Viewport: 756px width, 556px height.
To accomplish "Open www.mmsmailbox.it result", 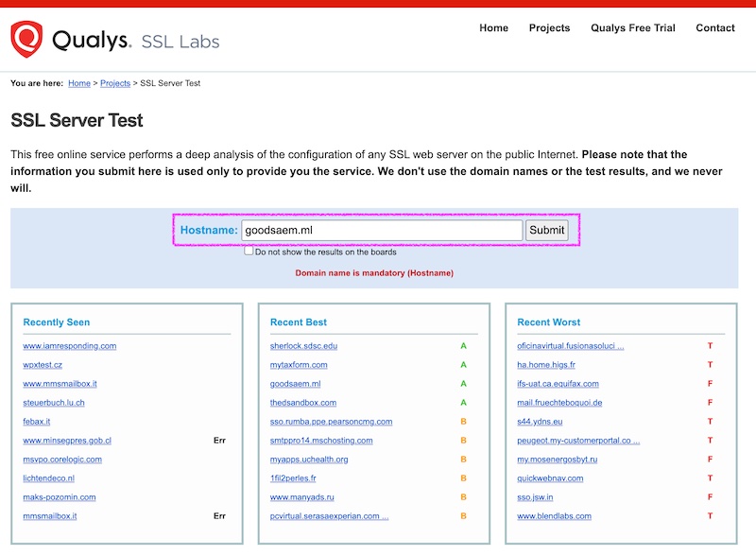I will pos(60,384).
